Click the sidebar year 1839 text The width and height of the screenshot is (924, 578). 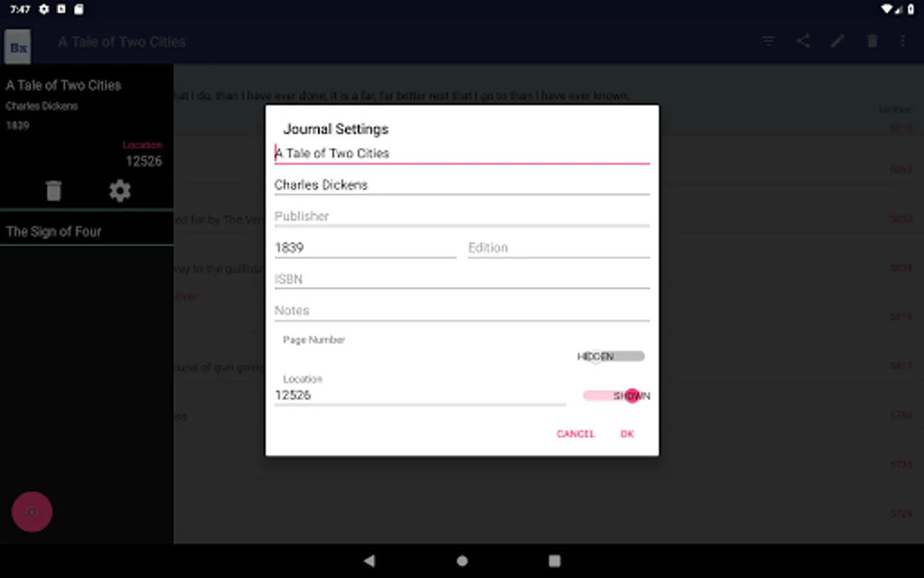17,126
